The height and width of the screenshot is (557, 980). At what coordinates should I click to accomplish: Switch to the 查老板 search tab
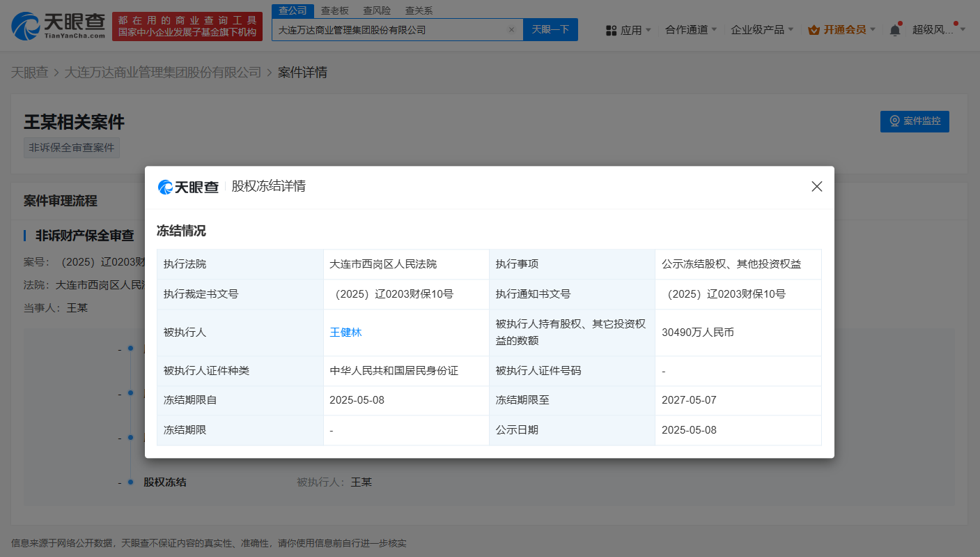(x=334, y=10)
